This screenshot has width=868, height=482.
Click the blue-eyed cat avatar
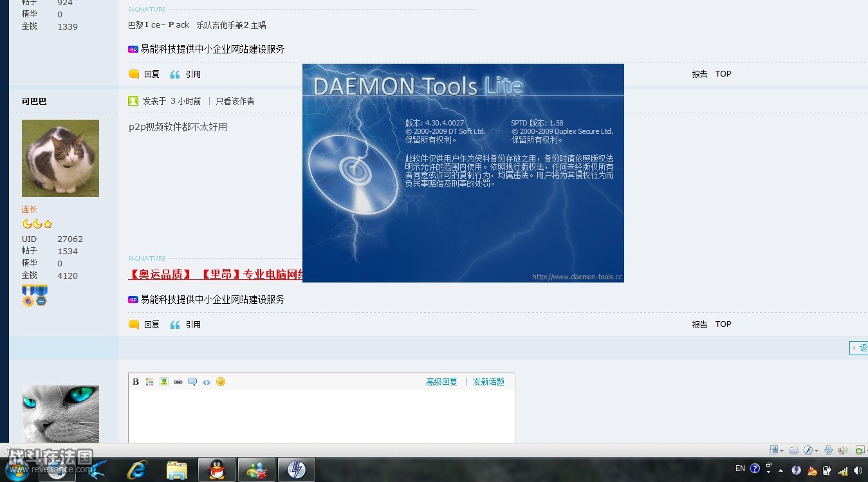point(60,414)
